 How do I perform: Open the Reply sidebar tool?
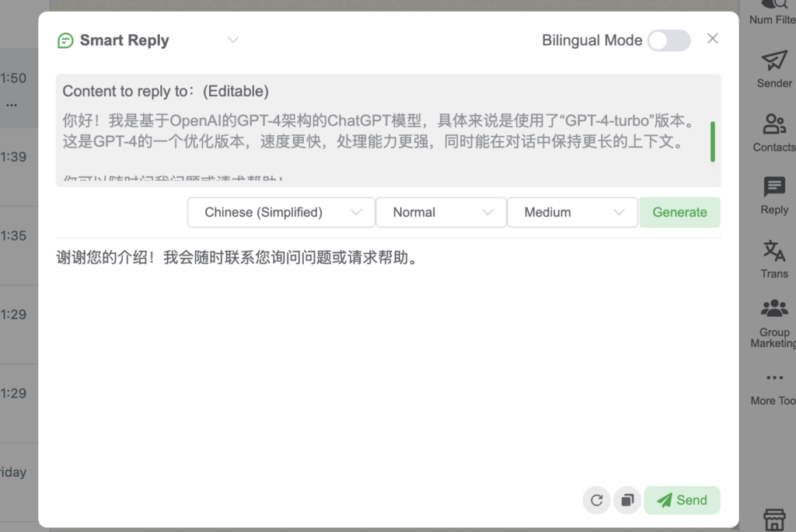(x=774, y=196)
